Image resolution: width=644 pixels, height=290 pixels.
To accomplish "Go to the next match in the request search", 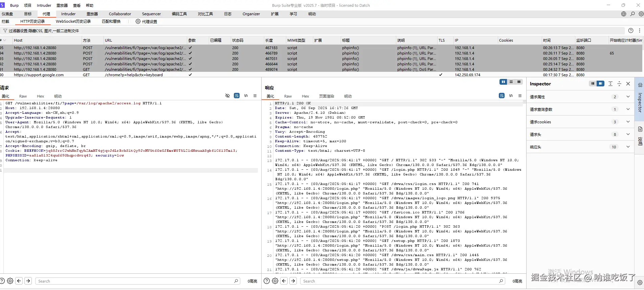I will pyautogui.click(x=28, y=281).
